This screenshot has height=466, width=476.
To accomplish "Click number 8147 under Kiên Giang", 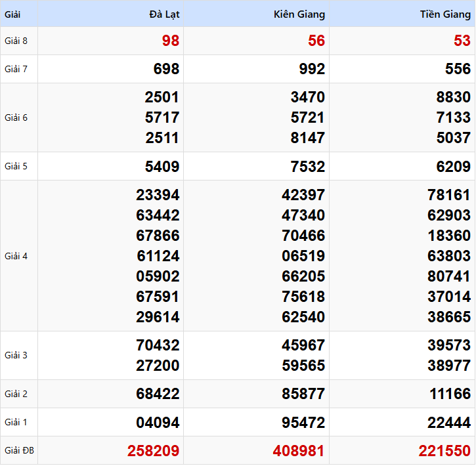I will pos(307,138).
